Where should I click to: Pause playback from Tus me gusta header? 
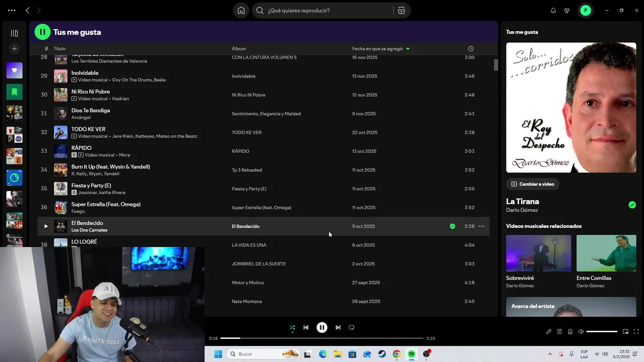[x=42, y=32]
